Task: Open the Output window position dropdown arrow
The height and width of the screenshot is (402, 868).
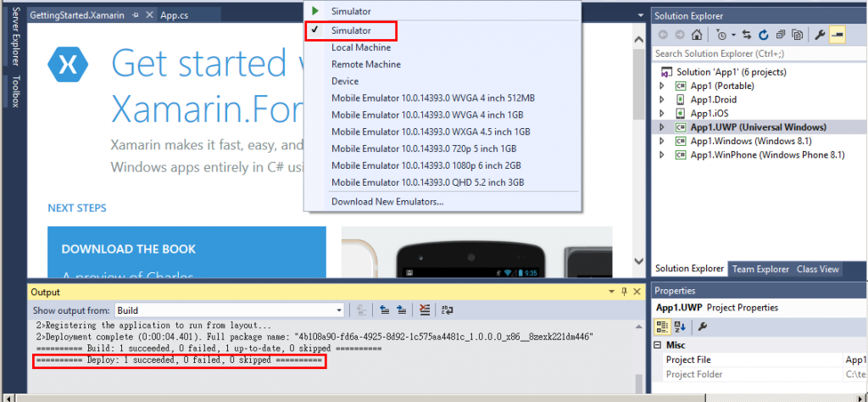Action: (612, 292)
